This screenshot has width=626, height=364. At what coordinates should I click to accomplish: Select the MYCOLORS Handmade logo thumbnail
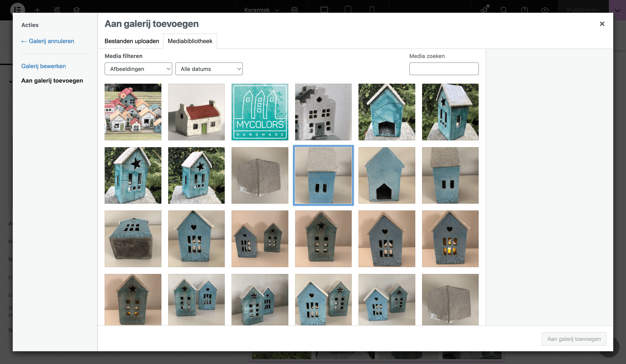click(260, 112)
